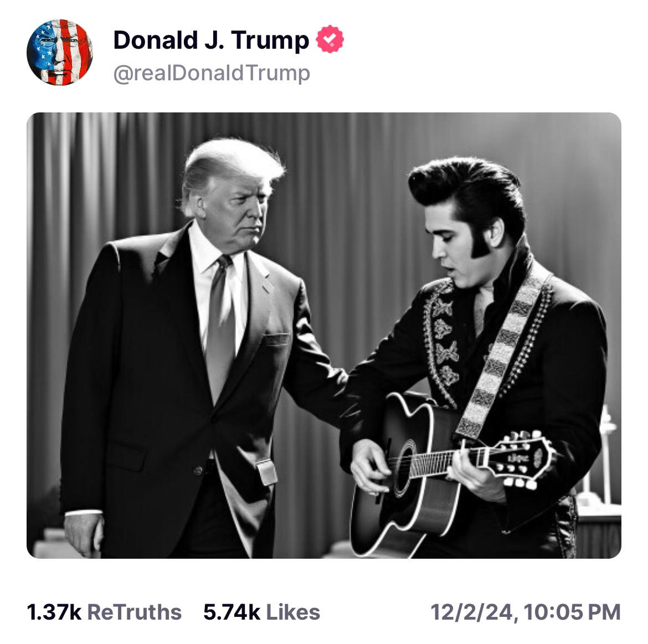Open the flag-painted profile avatar
648x644 pixels.
coord(59,53)
